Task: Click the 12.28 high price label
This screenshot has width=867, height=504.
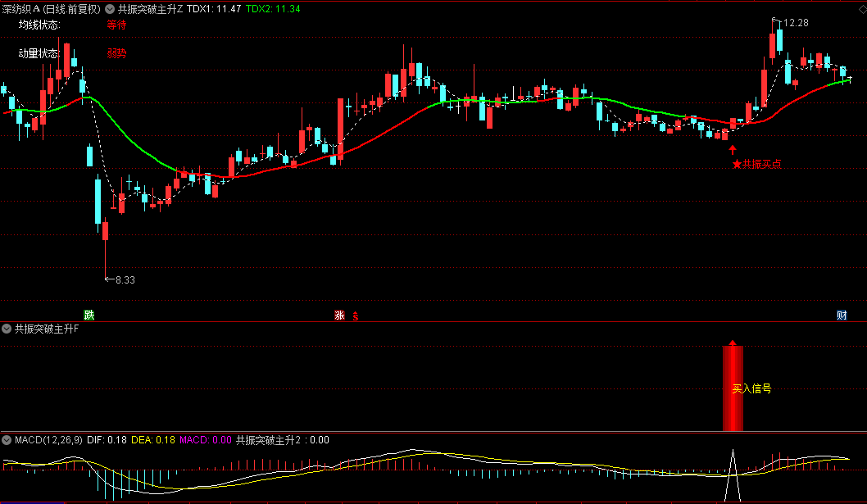Action: tap(796, 23)
